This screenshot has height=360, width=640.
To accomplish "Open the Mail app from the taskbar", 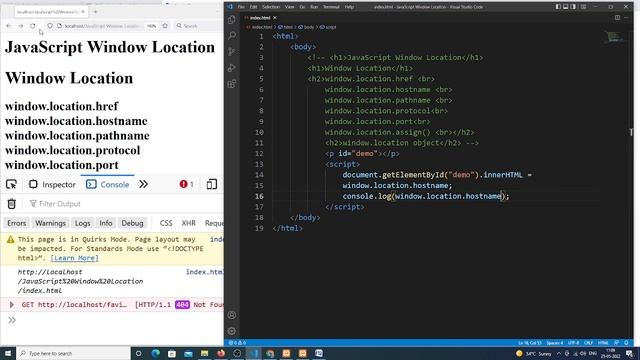I will tap(188, 353).
